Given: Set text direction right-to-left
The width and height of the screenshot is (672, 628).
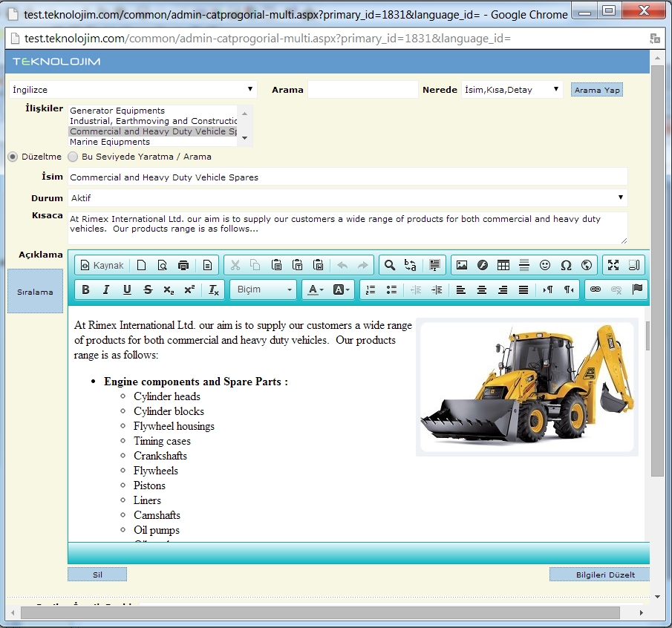Looking at the screenshot, I should tap(569, 290).
